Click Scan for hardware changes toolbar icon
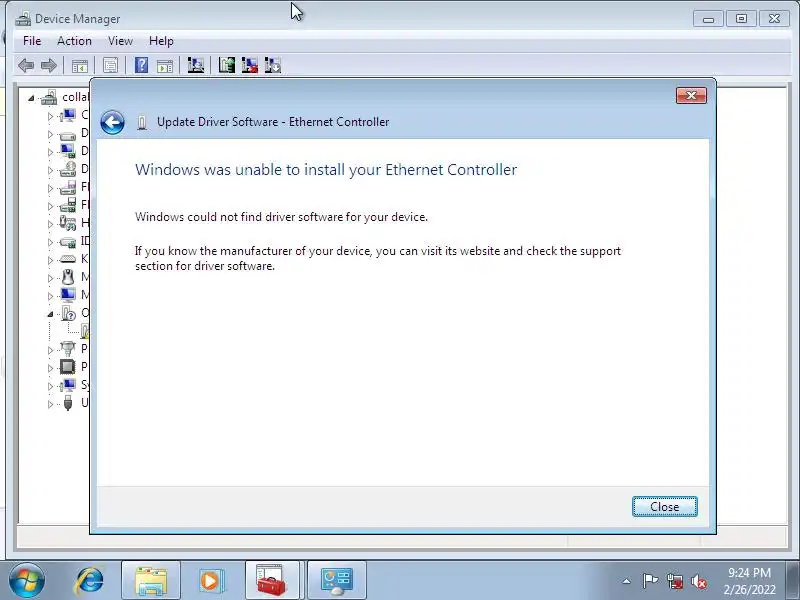The height and width of the screenshot is (600, 800). 195,65
